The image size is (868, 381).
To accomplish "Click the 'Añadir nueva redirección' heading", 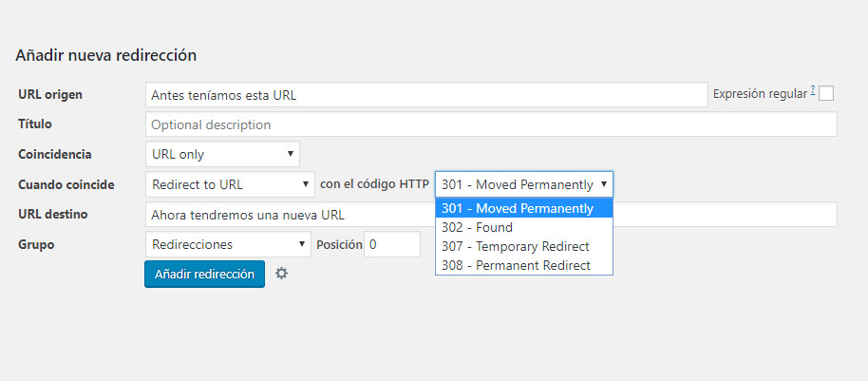I will (105, 55).
